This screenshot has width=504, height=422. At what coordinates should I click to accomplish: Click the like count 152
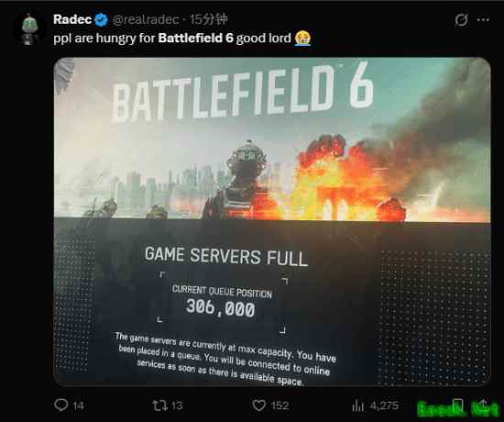[x=279, y=405]
